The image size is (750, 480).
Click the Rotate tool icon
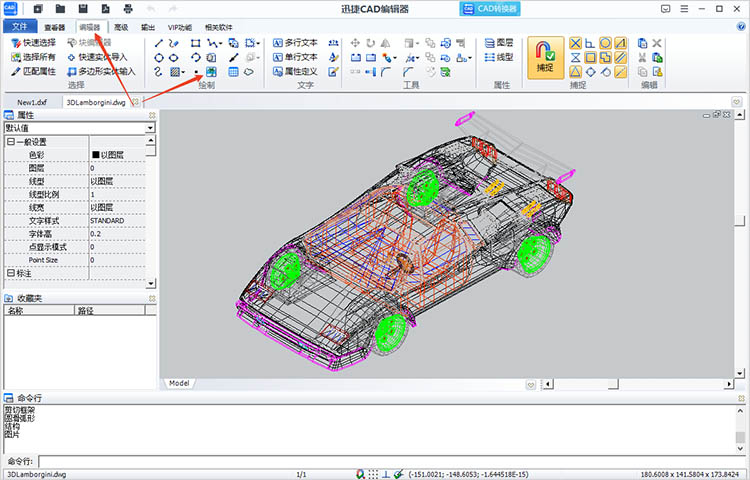(x=371, y=43)
